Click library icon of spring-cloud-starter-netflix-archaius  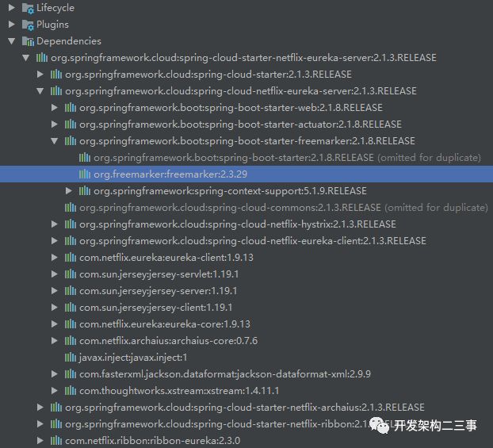coord(56,407)
